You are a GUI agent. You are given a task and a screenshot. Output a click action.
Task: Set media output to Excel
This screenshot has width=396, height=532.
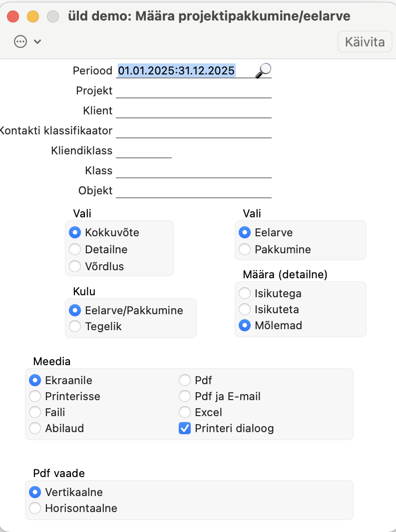coord(185,412)
